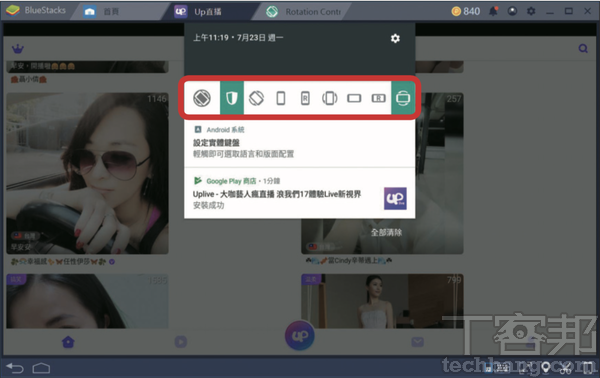Screen dimensions: 600x378
Task: Open BlueStacks settings gear in title bar
Action: [x=531, y=11]
